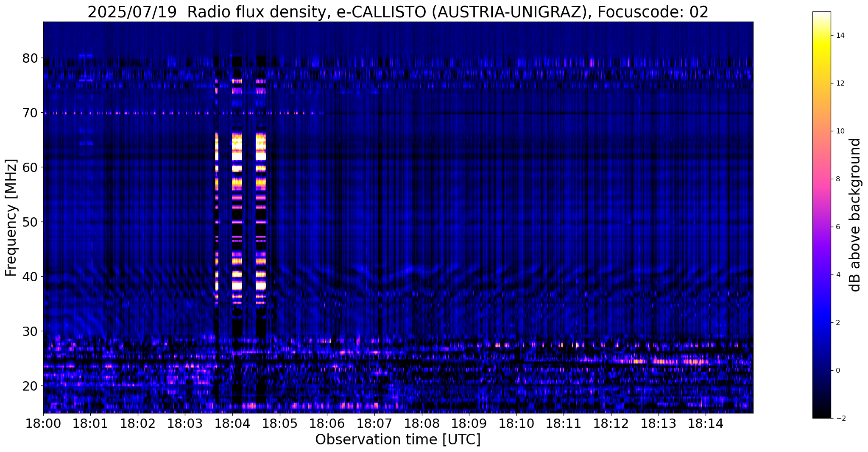Click the 40 MHz frequency tick label

(30, 277)
